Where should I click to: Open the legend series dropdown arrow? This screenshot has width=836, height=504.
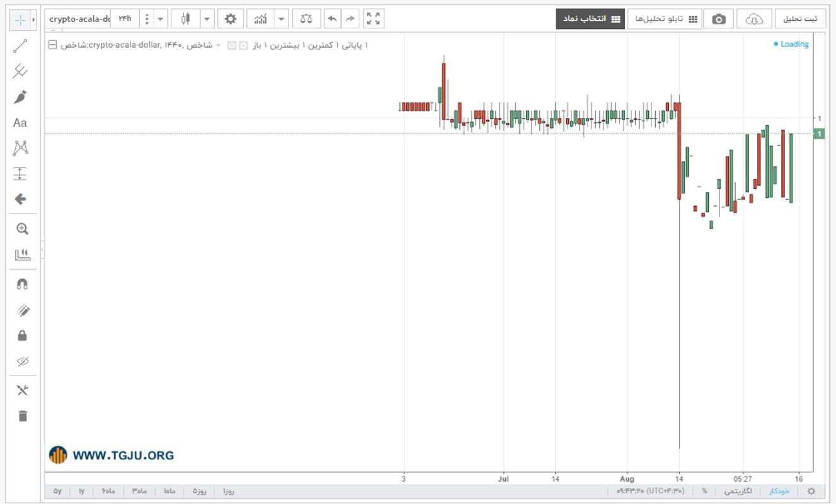pyautogui.click(x=219, y=45)
